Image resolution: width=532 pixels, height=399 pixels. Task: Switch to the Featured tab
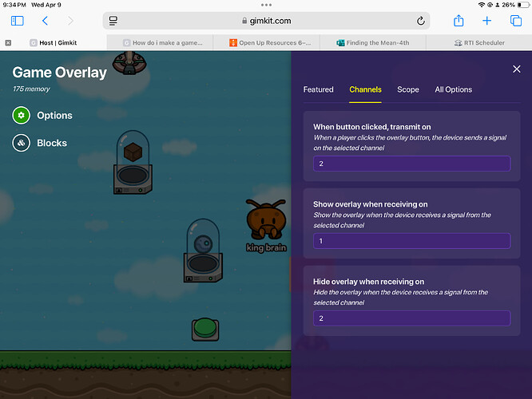point(318,89)
